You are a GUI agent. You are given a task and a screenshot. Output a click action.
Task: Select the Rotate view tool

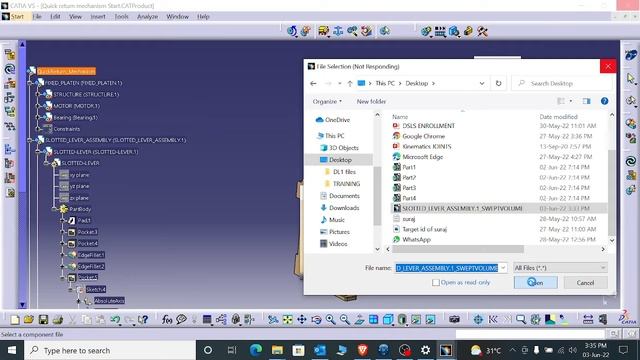(x=316, y=320)
